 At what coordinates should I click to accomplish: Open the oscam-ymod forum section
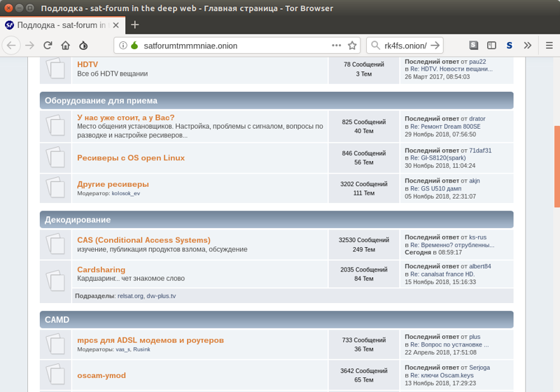[101, 375]
